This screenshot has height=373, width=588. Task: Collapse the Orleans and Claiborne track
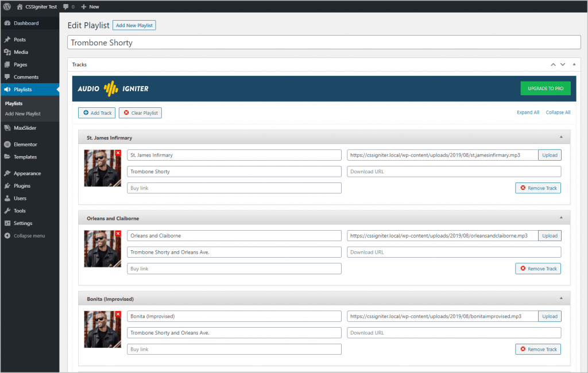(x=561, y=218)
